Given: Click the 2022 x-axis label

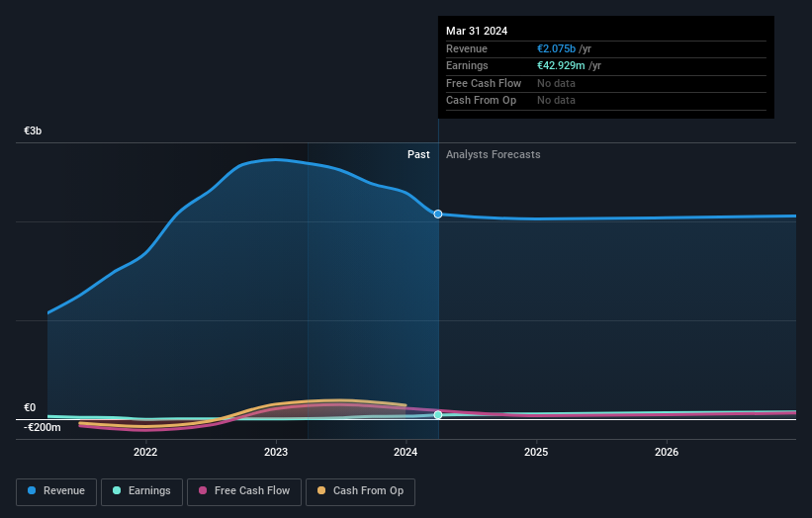Looking at the screenshot, I should click(145, 453).
